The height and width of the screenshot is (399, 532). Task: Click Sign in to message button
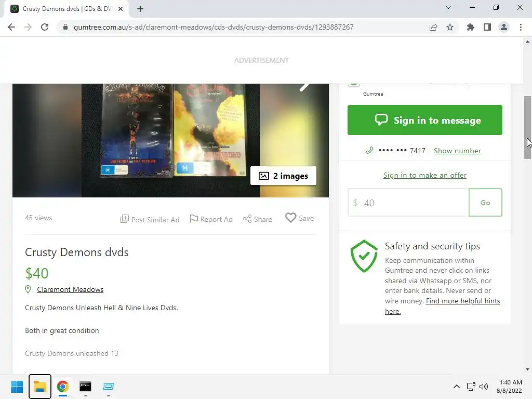(425, 120)
